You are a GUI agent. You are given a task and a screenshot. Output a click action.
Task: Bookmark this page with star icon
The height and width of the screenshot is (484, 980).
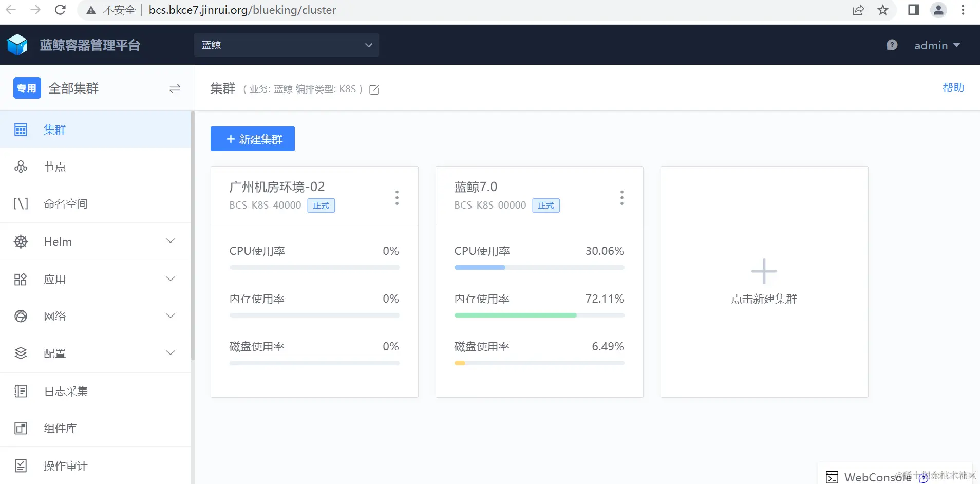[x=883, y=10]
